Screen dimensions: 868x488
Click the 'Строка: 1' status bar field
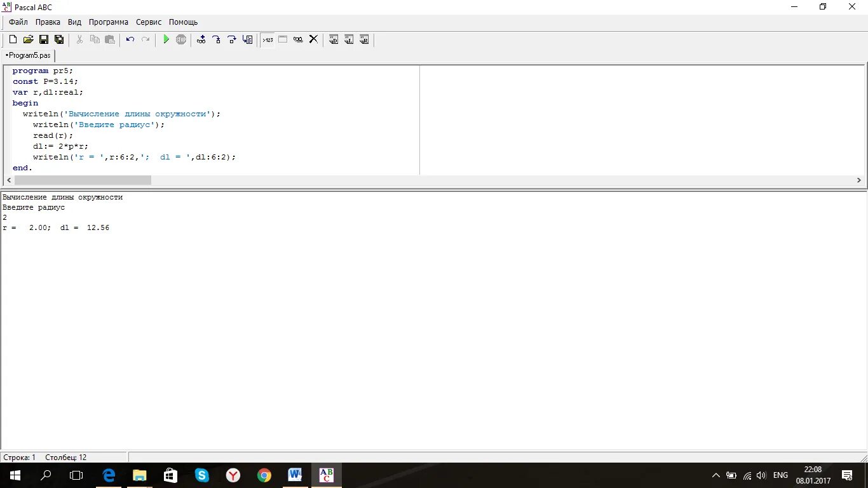point(20,457)
